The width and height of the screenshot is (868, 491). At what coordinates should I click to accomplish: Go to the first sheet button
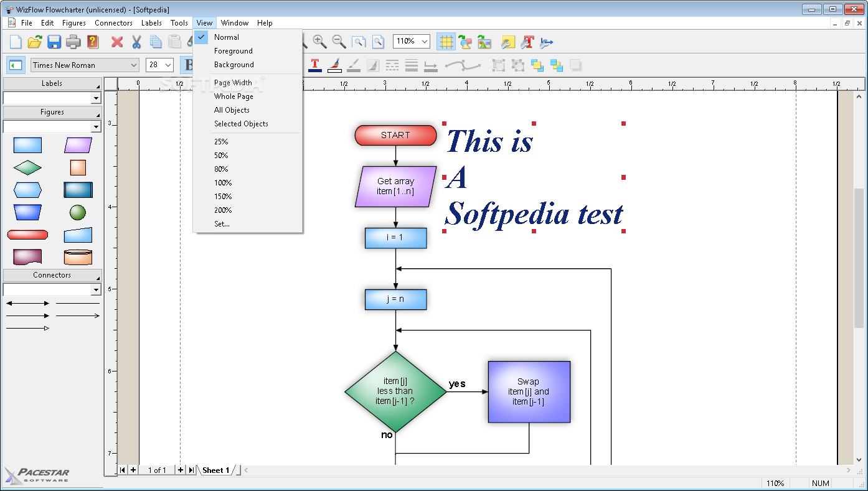[123, 470]
